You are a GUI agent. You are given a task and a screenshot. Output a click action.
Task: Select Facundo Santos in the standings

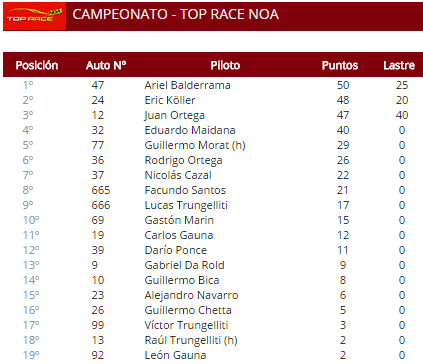(185, 190)
